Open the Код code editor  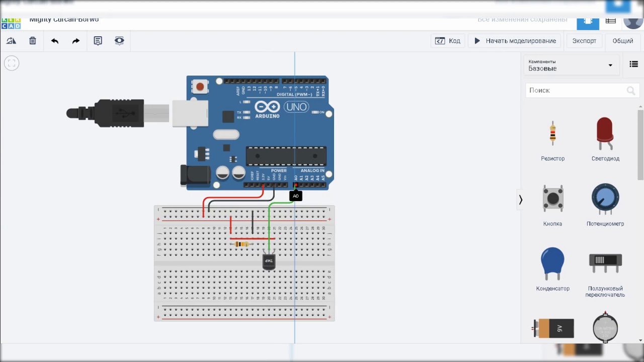click(448, 41)
